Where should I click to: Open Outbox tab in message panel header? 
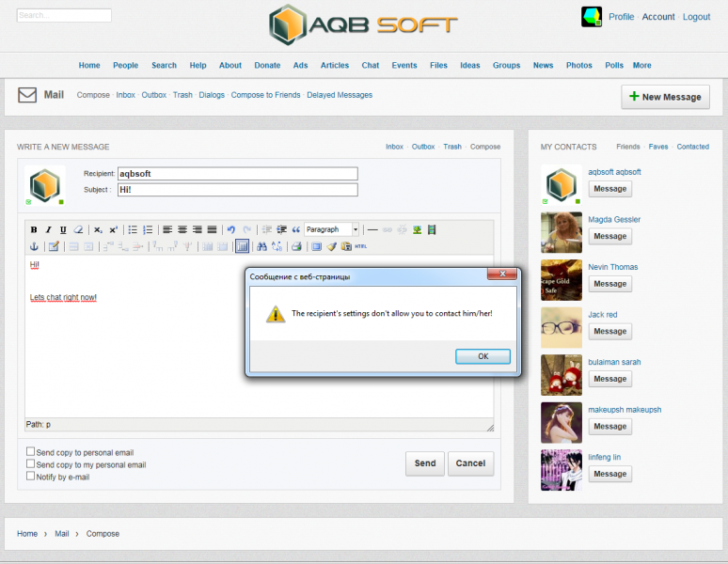pos(423,147)
